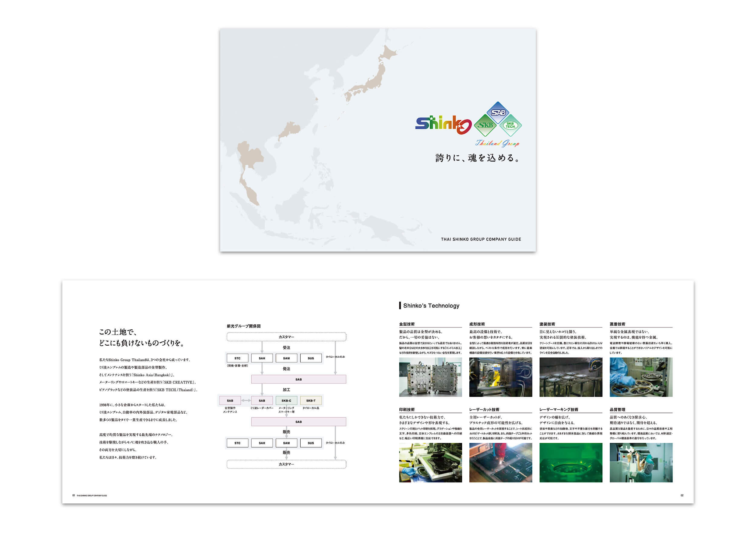Click the blue SAB diamond logo
The width and height of the screenshot is (756, 534).
click(x=498, y=112)
